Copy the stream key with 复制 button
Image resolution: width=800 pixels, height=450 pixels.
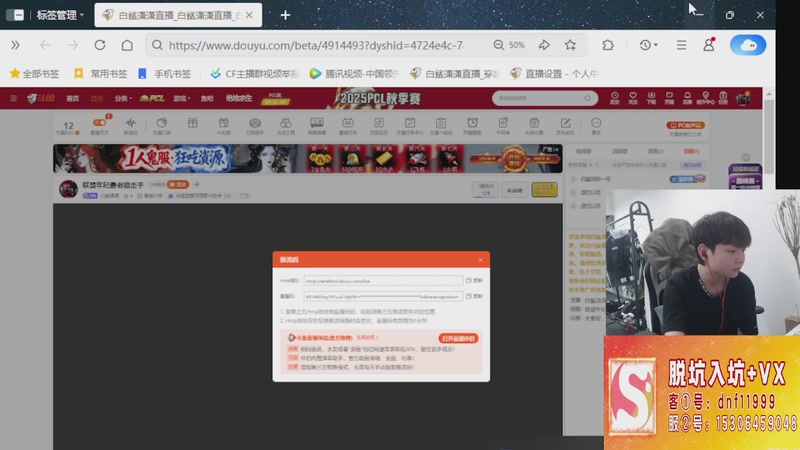point(474,296)
